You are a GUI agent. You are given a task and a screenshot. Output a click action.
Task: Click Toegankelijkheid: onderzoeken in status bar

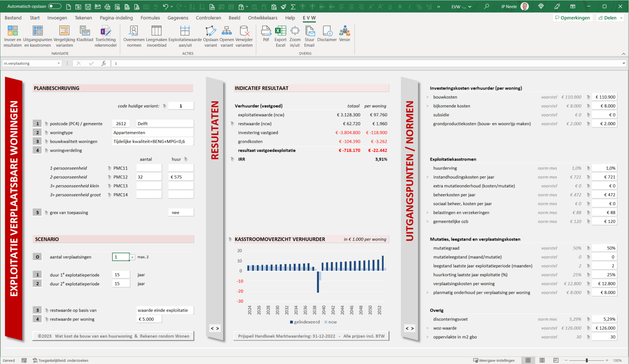(x=60, y=360)
